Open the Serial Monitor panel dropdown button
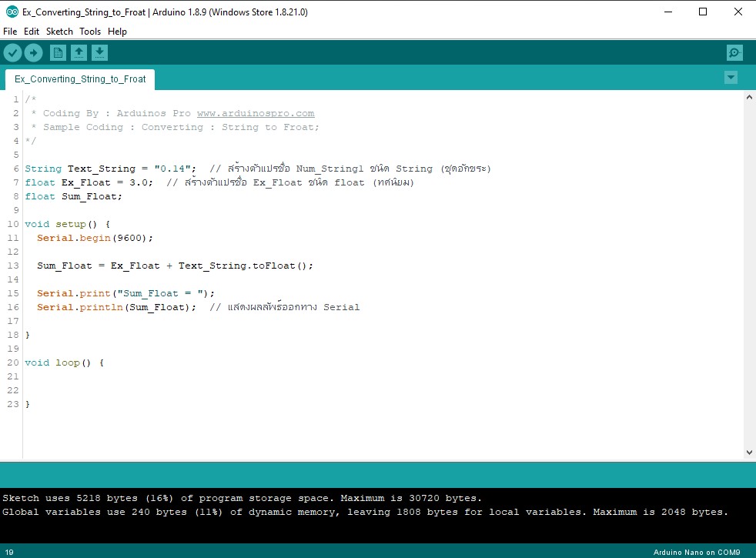756x558 pixels. pyautogui.click(x=730, y=77)
